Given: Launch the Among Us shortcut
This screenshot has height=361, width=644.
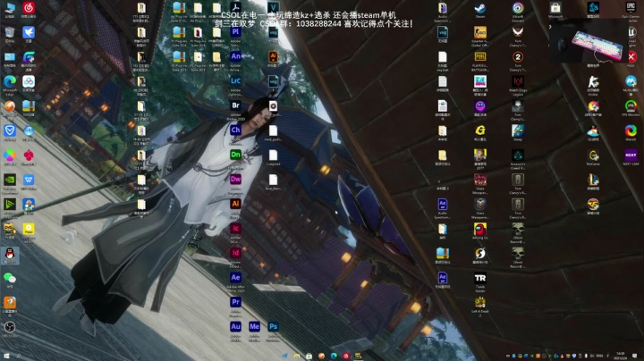Looking at the screenshot, I should tap(480, 229).
